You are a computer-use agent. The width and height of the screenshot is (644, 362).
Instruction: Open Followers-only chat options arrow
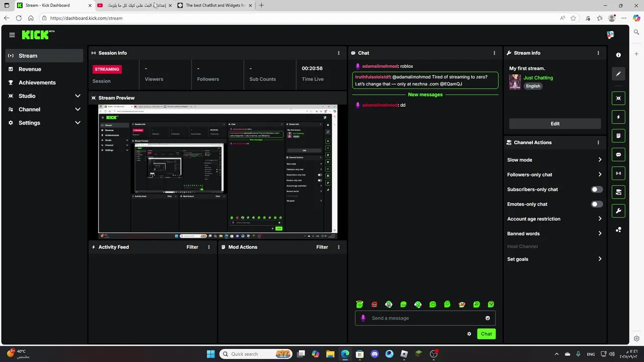[600, 174]
